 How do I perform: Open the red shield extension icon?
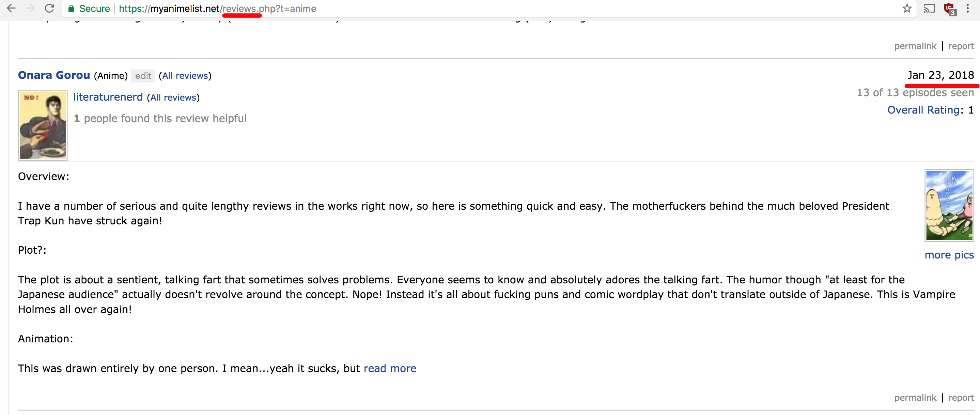(x=950, y=9)
